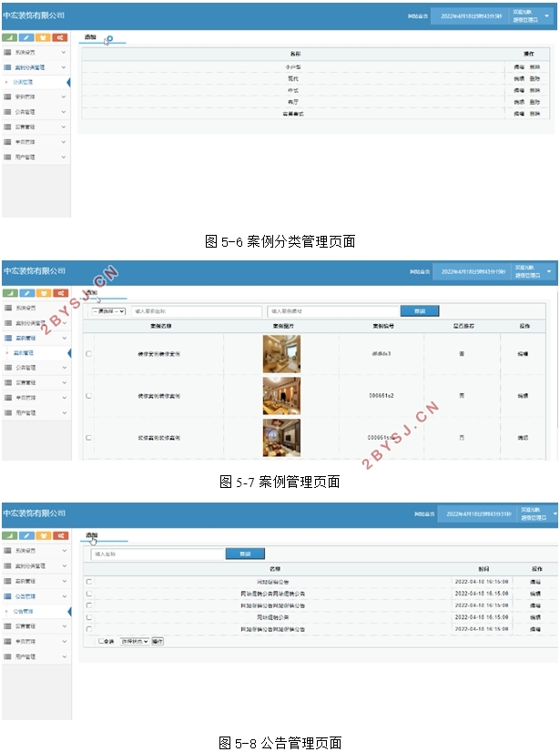This screenshot has width=560, height=752.
Task: Click the blue pencil icon in Figure 5-7
Action: point(27,293)
